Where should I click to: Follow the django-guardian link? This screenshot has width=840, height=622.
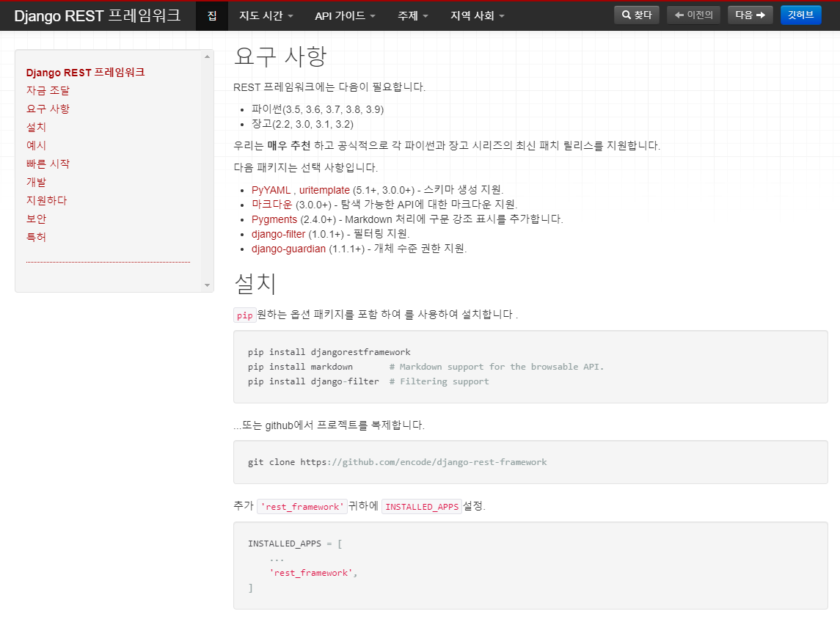(x=289, y=249)
